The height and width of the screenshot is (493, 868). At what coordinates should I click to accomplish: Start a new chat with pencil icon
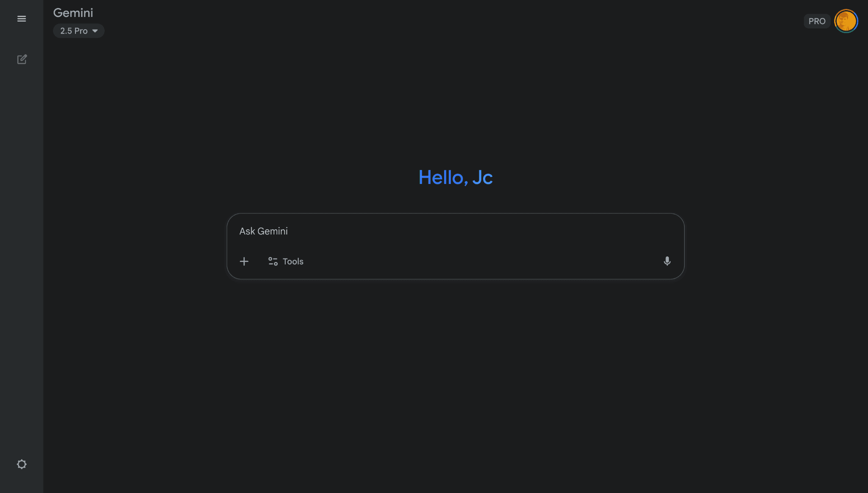tap(22, 59)
